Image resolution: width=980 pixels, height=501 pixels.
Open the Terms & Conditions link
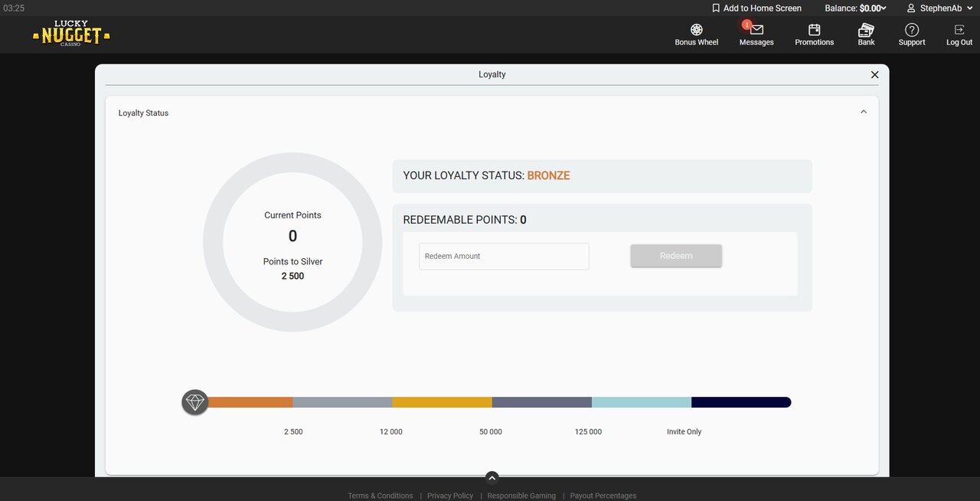coord(380,496)
